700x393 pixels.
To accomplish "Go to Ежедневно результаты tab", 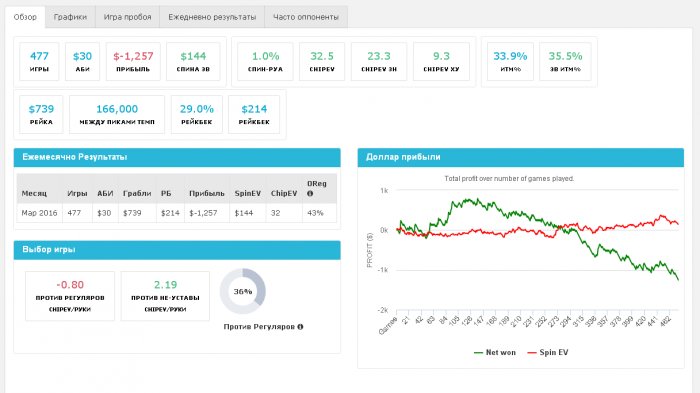I will click(212, 17).
